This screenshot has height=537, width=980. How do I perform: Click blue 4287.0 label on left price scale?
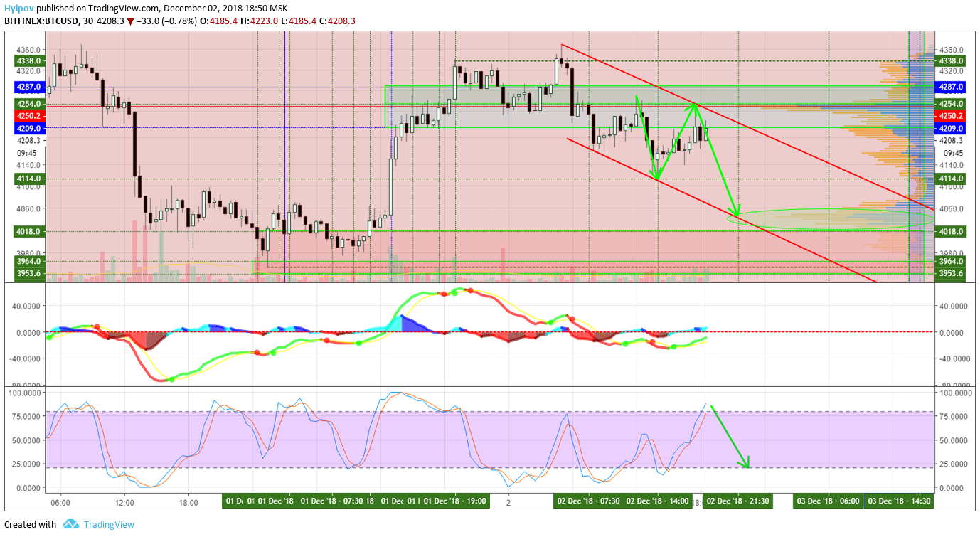(x=30, y=86)
